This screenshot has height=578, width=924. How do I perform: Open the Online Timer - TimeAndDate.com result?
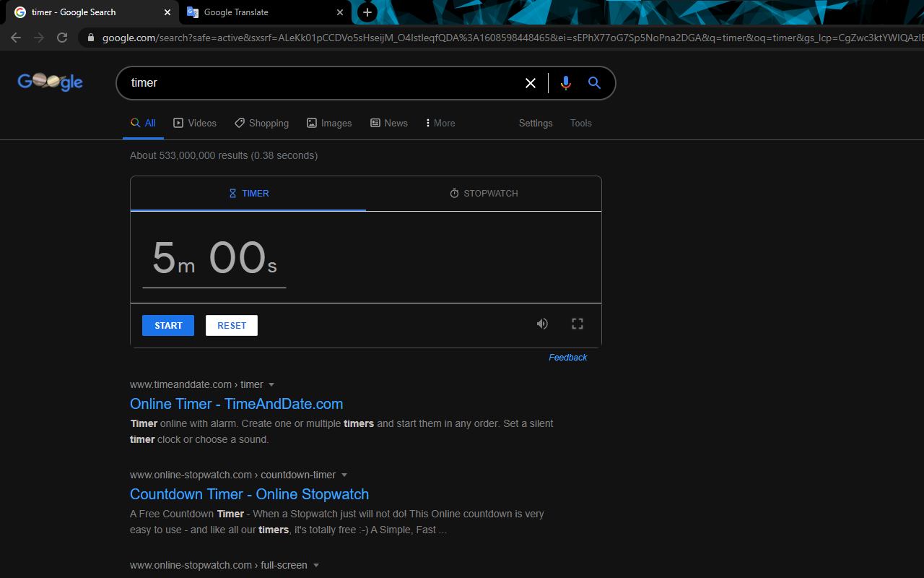coord(236,404)
